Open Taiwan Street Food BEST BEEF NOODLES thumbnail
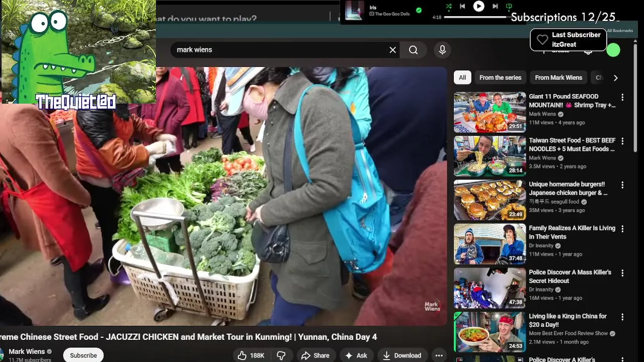 (x=490, y=156)
